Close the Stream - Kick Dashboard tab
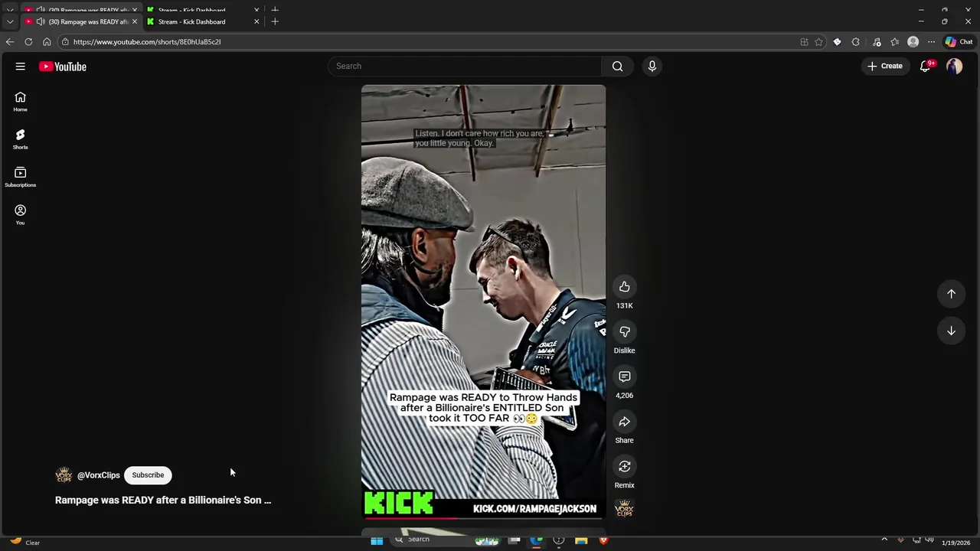 256,21
